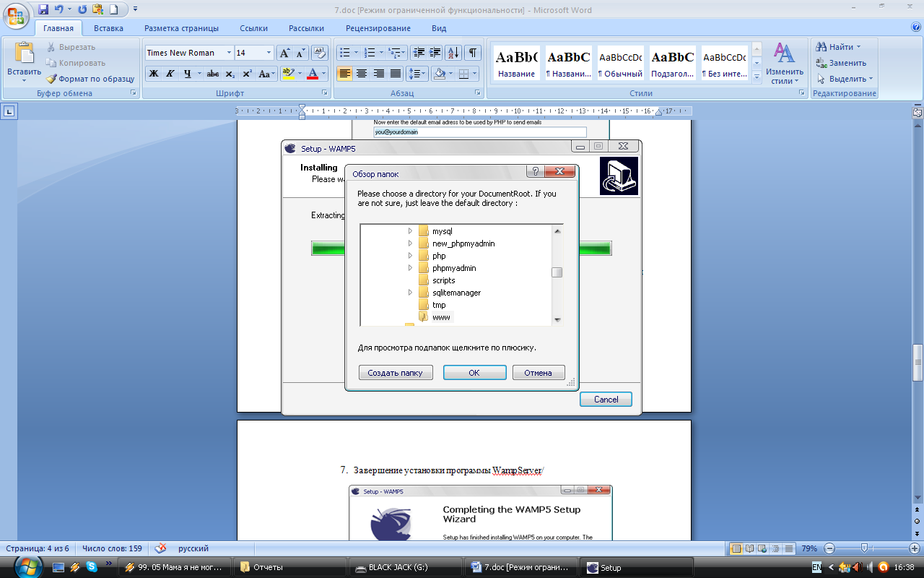Click the русский language status indicator
This screenshot has height=578, width=924.
[193, 548]
